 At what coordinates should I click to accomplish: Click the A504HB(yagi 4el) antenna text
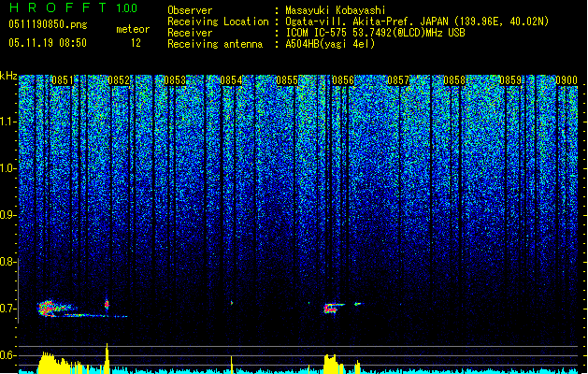[x=330, y=44]
